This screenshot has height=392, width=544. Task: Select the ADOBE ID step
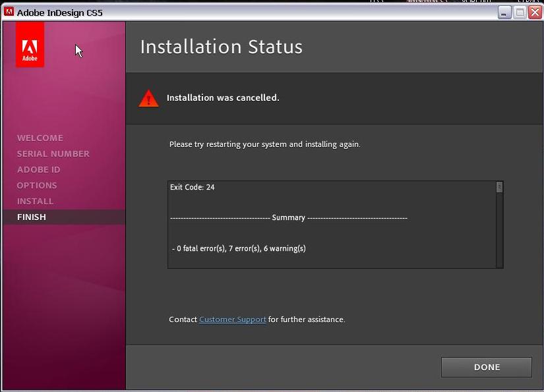[x=38, y=169]
